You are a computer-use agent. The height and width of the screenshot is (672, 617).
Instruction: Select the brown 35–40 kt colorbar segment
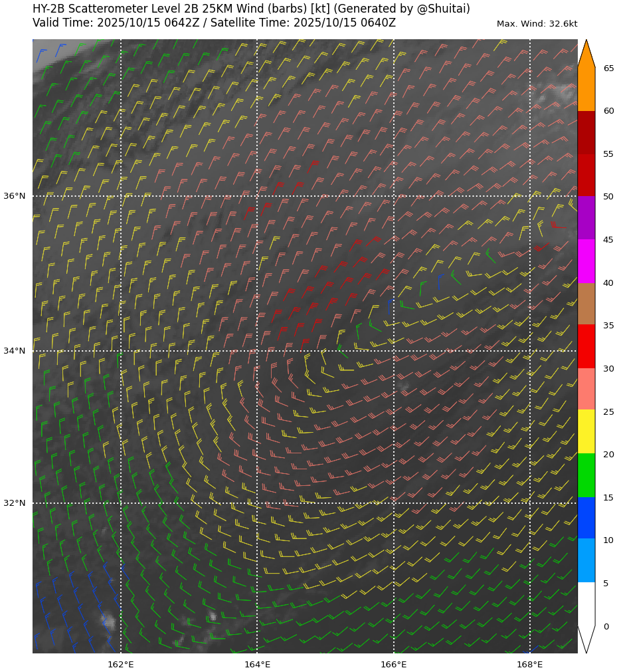pyautogui.click(x=586, y=304)
